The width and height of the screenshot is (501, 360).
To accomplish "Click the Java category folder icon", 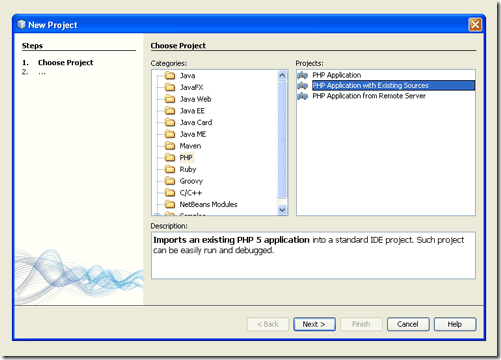I will 170,75.
